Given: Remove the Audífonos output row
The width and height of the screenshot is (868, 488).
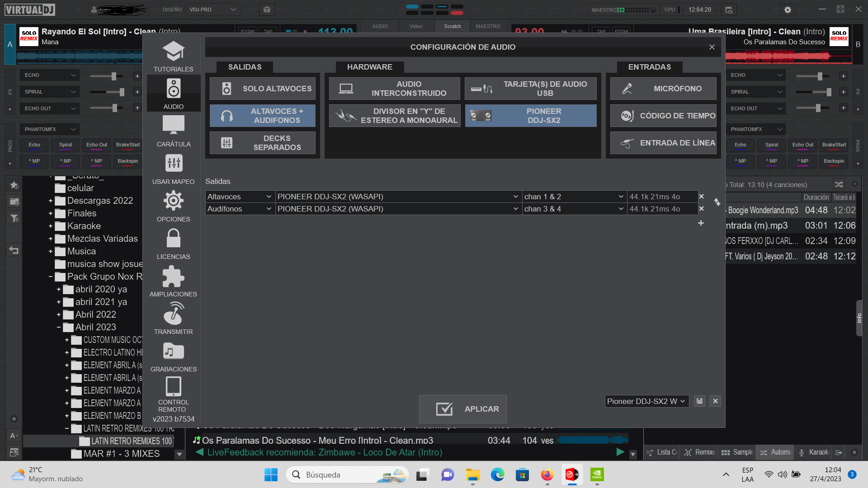Looking at the screenshot, I should point(701,209).
